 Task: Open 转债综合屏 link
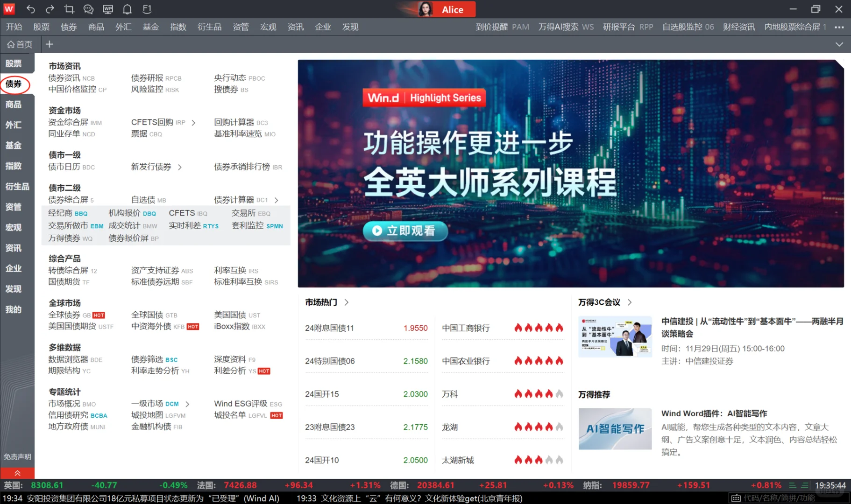[x=72, y=271]
